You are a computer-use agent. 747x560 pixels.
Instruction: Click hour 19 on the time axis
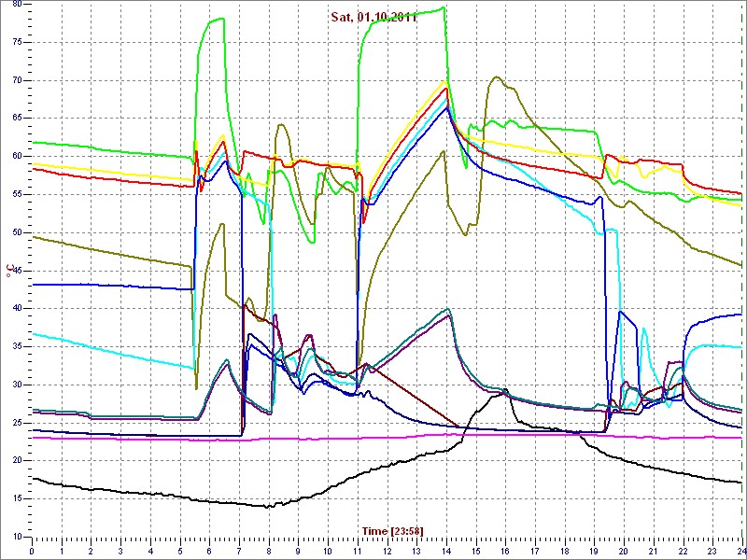click(594, 551)
